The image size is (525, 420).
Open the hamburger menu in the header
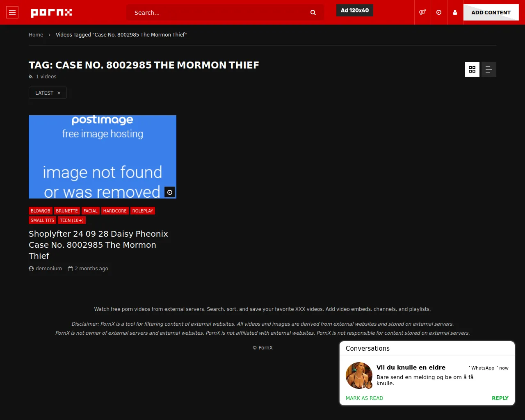point(12,12)
